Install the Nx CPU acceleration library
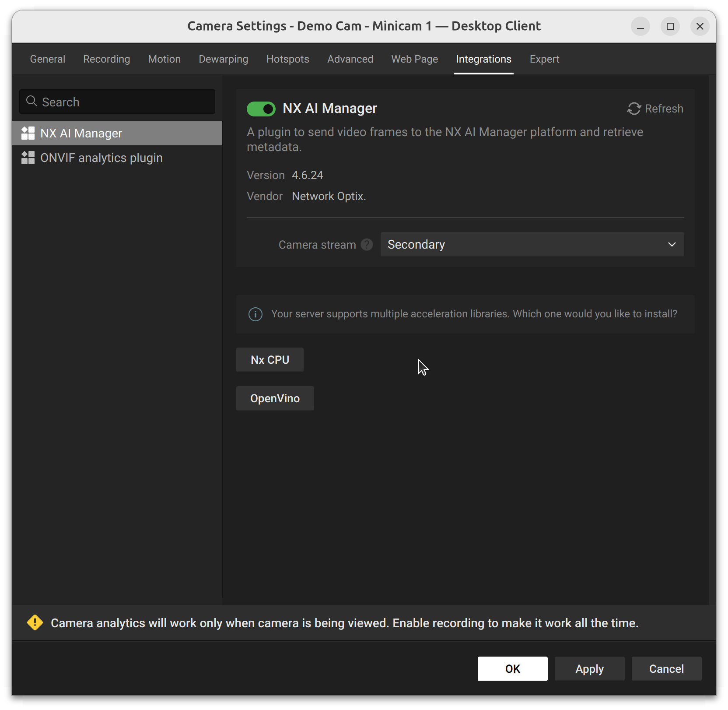Viewport: 728px width, 710px height. coord(269,360)
